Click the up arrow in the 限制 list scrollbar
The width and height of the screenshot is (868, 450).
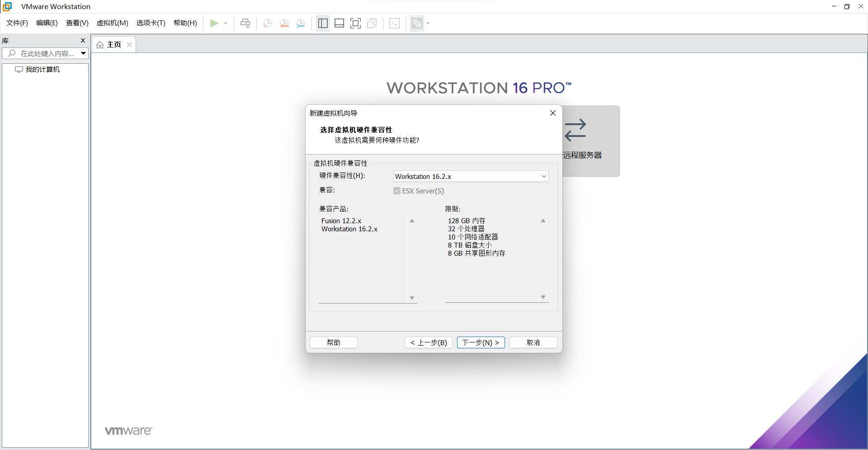(x=543, y=221)
